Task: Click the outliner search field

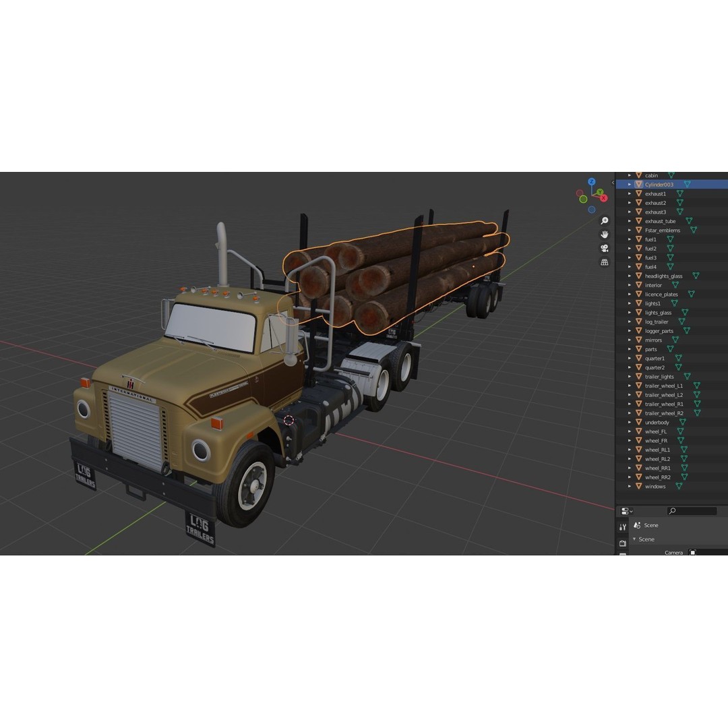Action: (x=692, y=510)
